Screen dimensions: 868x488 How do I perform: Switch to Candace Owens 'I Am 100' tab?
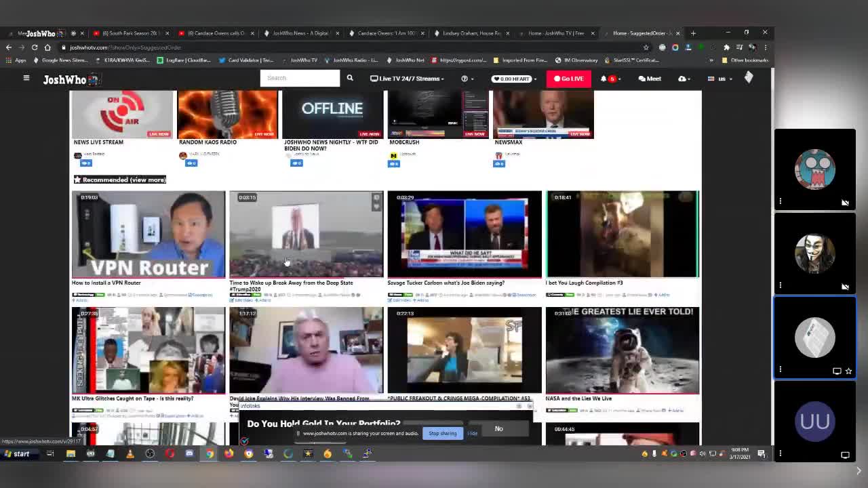(x=387, y=33)
